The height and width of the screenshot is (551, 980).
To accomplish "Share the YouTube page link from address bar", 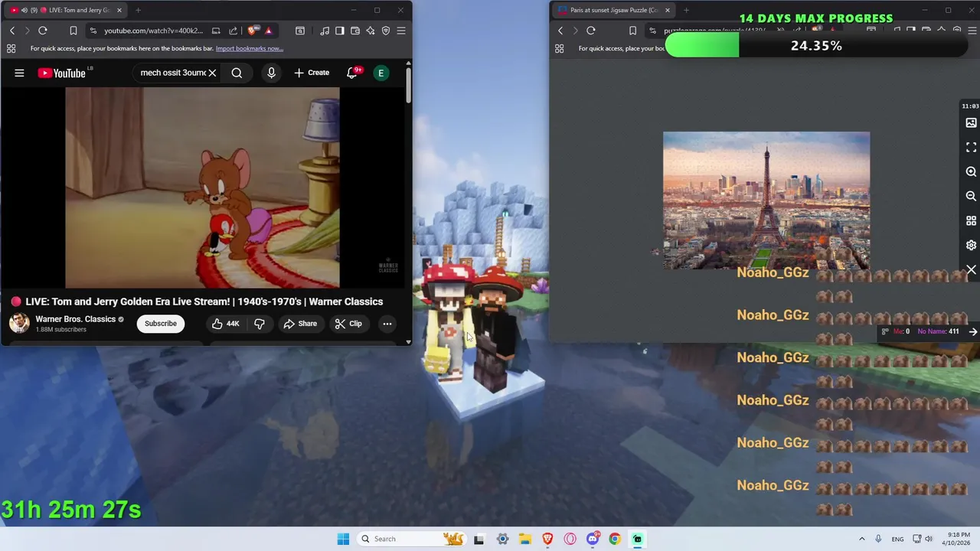I will pos(233,31).
